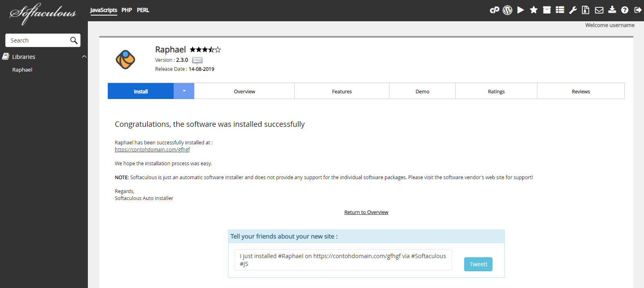644x288 pixels.
Task: Click the question mark help icon
Action: pos(625,10)
